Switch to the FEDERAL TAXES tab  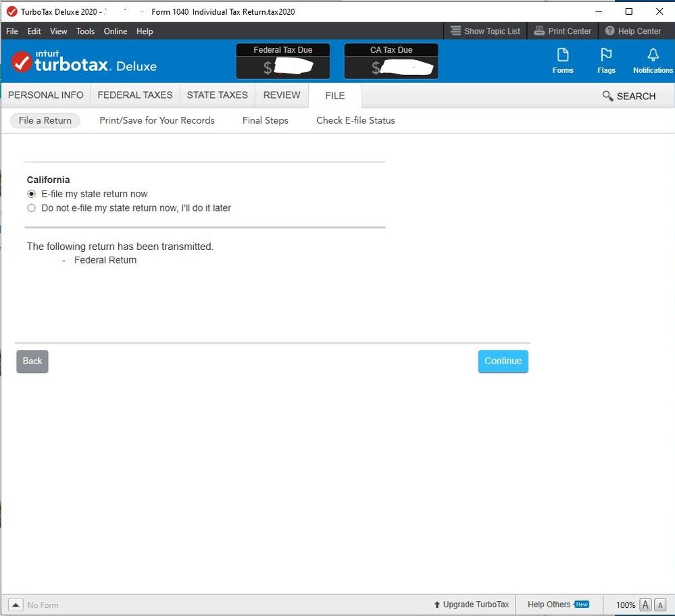pos(135,95)
